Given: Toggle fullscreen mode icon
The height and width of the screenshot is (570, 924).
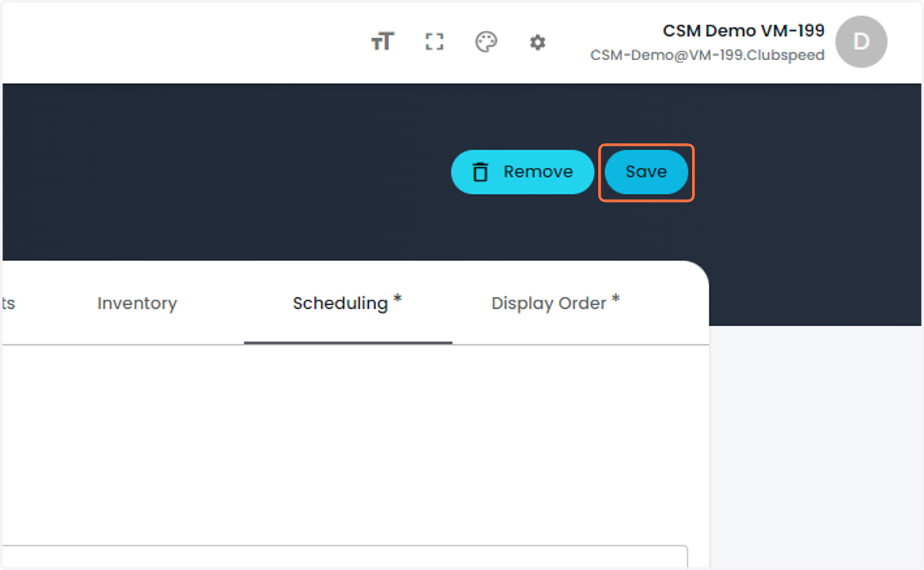Looking at the screenshot, I should (434, 42).
